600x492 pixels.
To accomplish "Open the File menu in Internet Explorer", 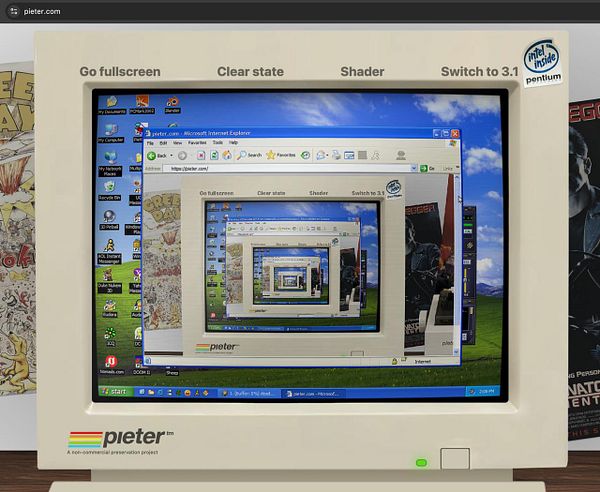I will 150,143.
